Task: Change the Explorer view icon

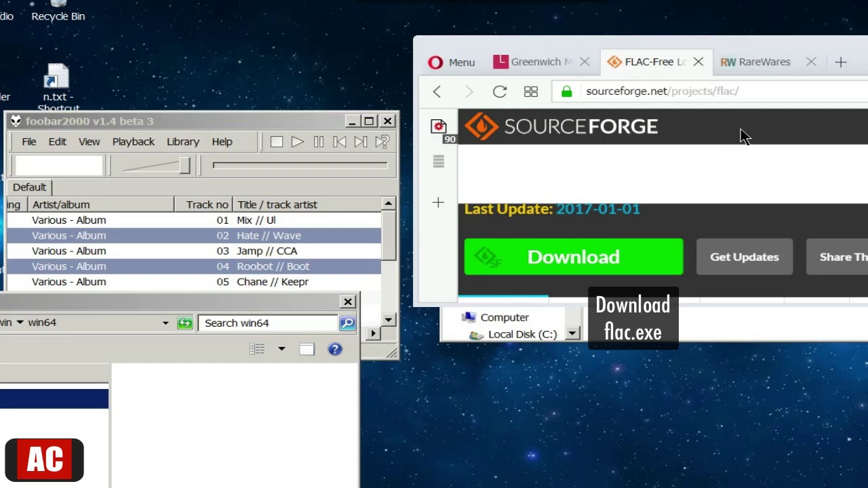Action: click(x=257, y=349)
